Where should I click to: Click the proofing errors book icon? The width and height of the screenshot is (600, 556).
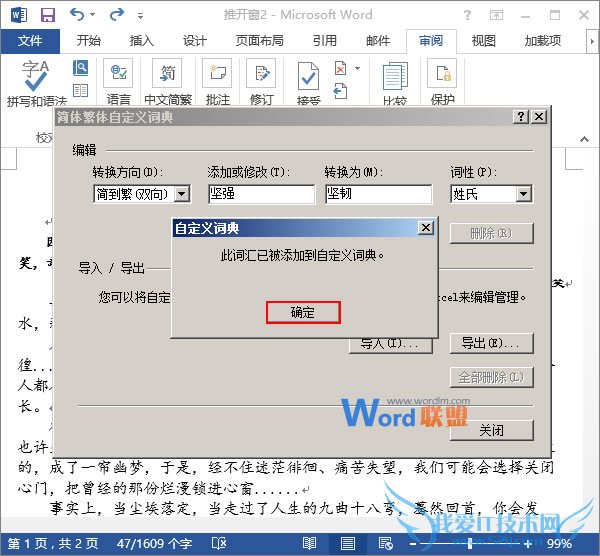click(x=219, y=544)
